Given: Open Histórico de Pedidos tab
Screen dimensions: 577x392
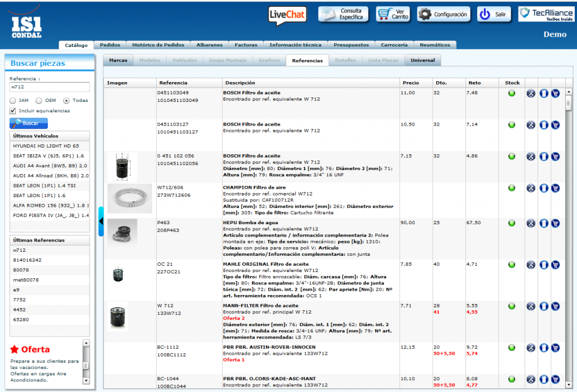Looking at the screenshot, I should 158,45.
